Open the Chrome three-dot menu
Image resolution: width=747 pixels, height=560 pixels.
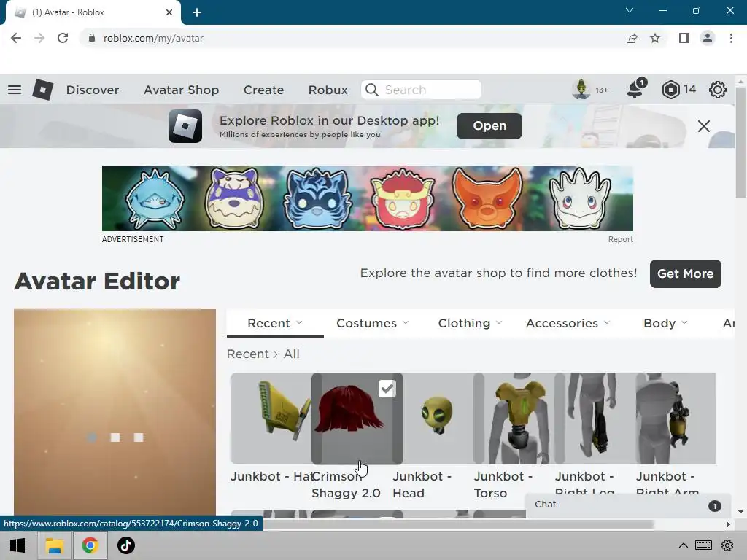tap(731, 38)
